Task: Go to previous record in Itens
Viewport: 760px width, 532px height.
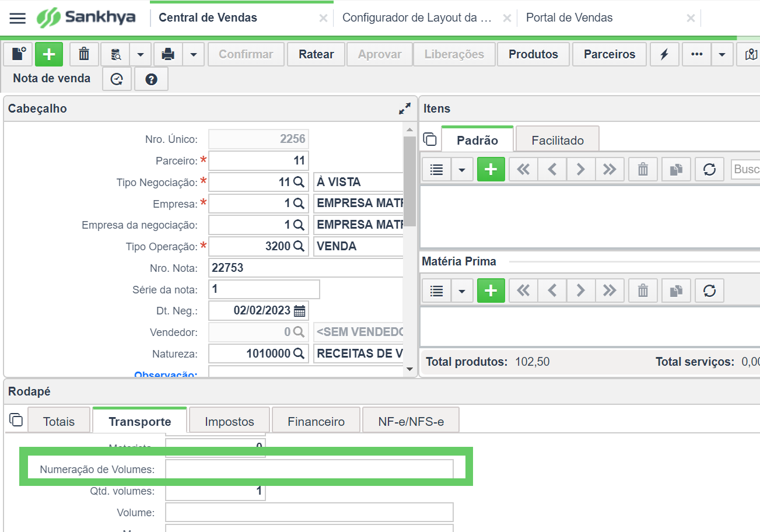Action: pos(552,169)
